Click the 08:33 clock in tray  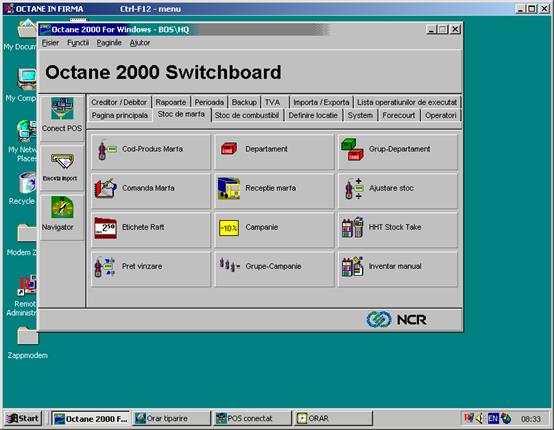coord(531,419)
